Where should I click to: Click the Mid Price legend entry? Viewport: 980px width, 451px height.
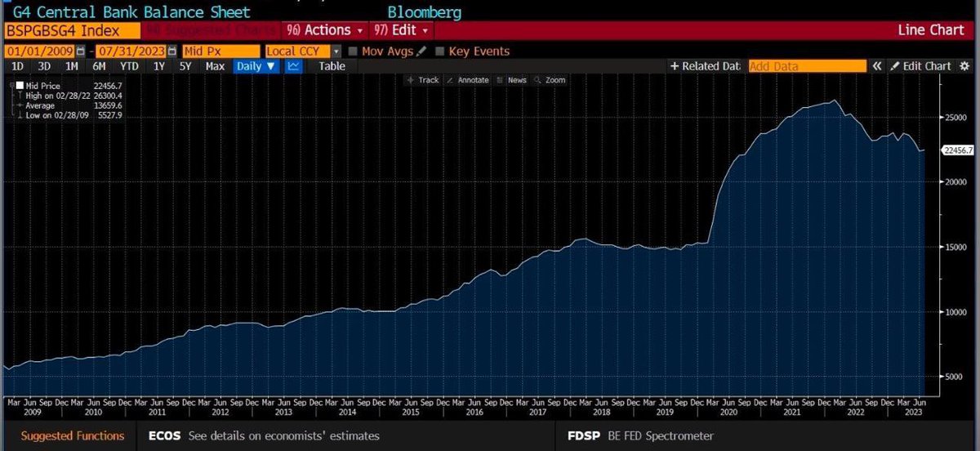click(x=68, y=85)
